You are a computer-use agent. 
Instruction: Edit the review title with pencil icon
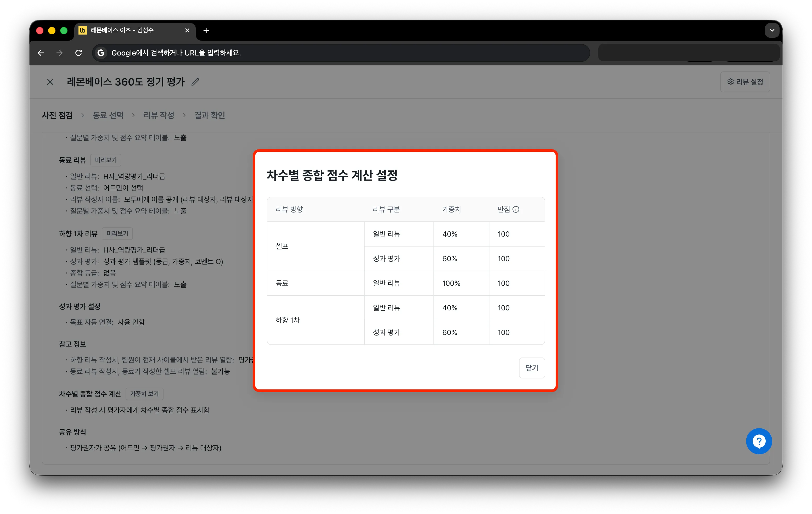[195, 82]
